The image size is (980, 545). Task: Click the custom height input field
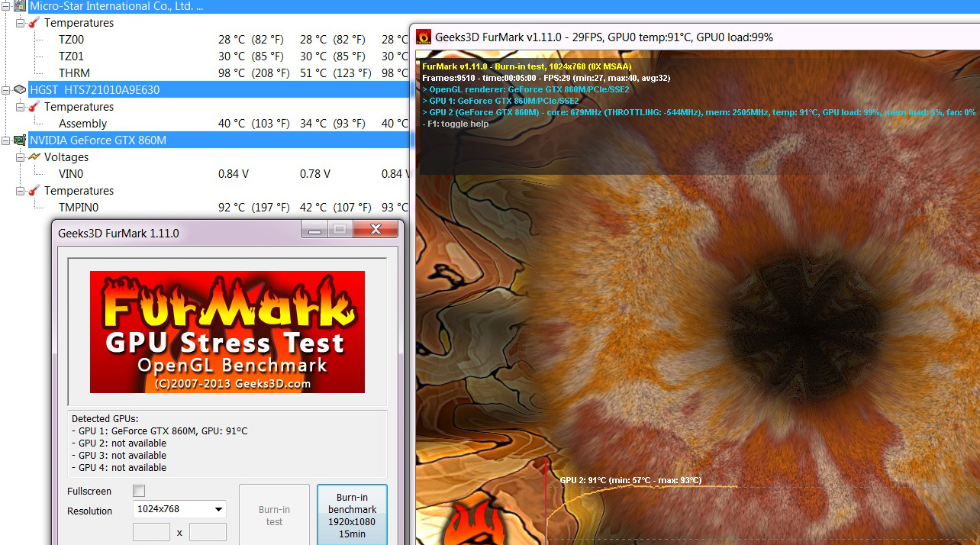pyautogui.click(x=208, y=532)
